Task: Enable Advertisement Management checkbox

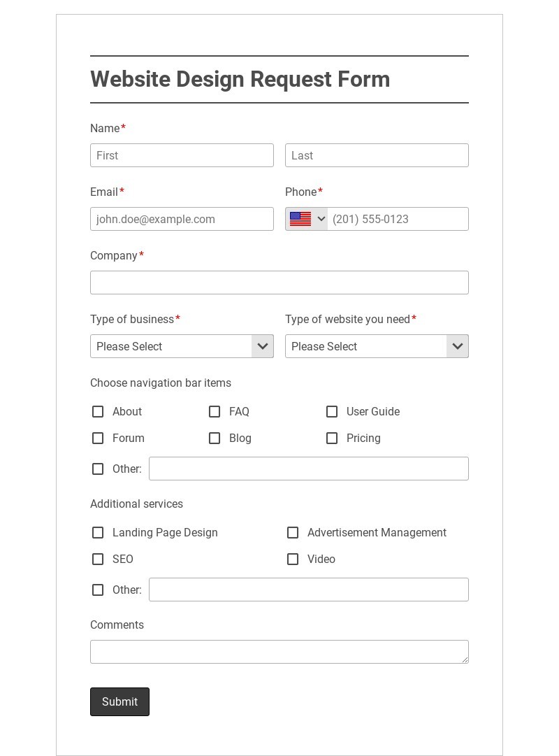Action: [293, 533]
